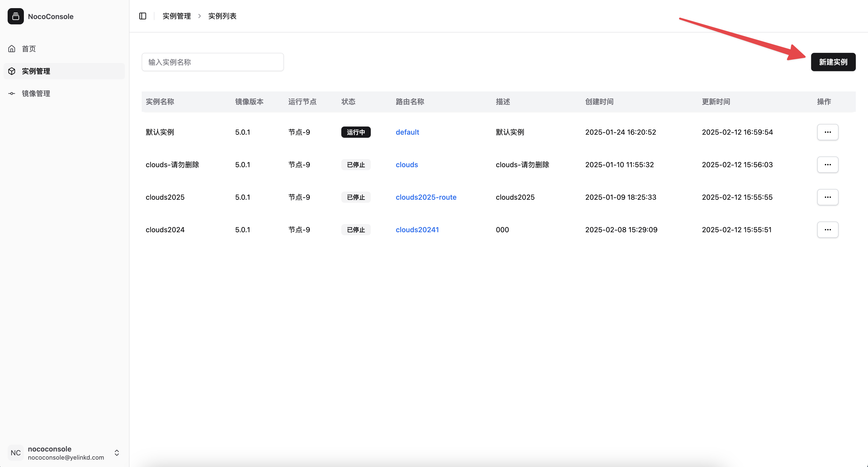Click the 实例管理 breadcrumb
This screenshot has height=467, width=868.
coord(176,16)
